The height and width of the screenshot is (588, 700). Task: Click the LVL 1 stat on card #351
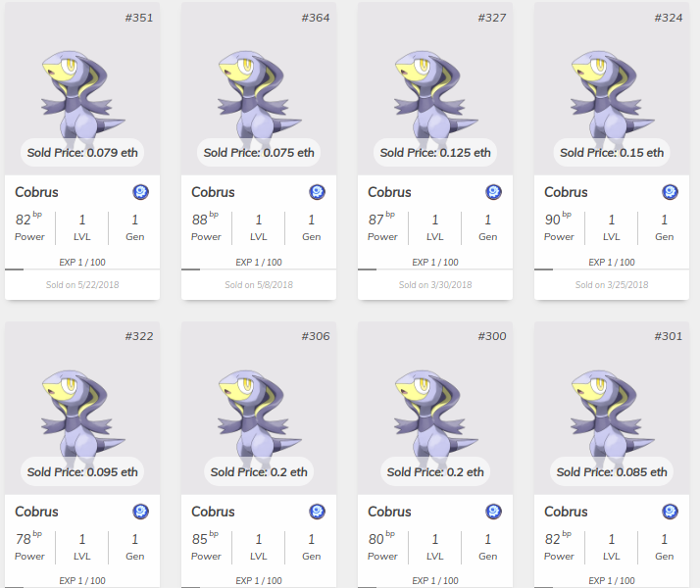[82, 227]
